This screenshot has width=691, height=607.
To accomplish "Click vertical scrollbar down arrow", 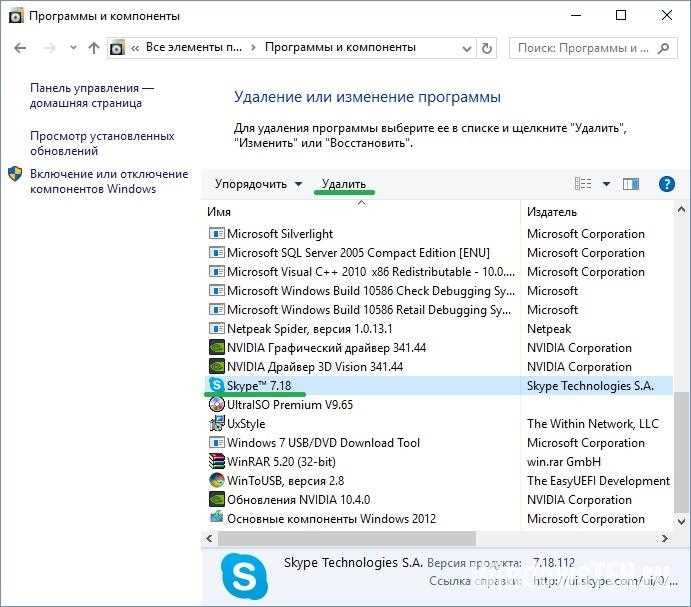I will pyautogui.click(x=681, y=521).
